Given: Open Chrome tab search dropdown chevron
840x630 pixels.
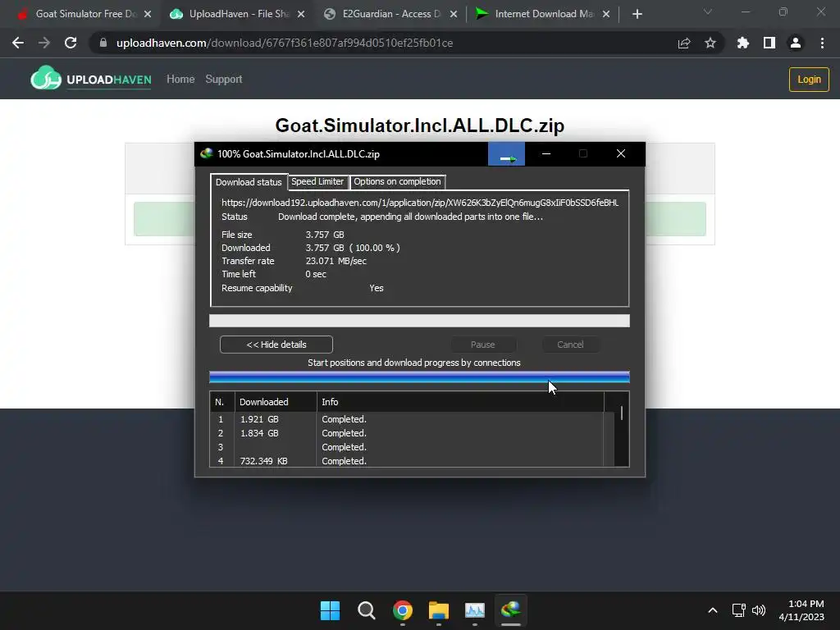Looking at the screenshot, I should point(708,11).
